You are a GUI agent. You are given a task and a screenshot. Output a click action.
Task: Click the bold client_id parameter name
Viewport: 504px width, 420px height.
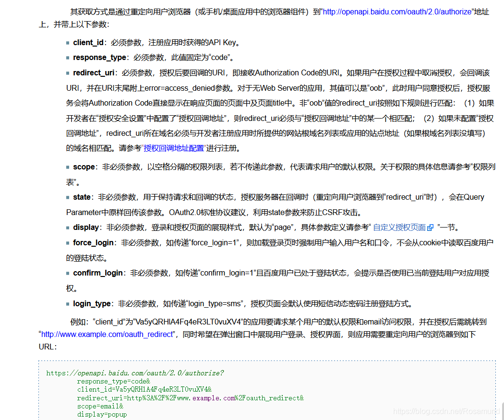click(88, 42)
